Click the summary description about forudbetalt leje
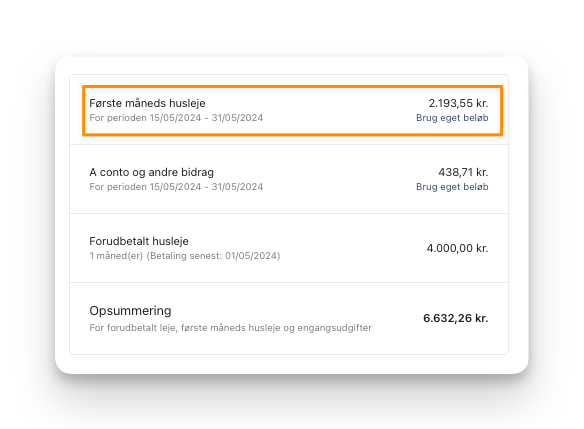This screenshot has height=429, width=584. pos(231,328)
